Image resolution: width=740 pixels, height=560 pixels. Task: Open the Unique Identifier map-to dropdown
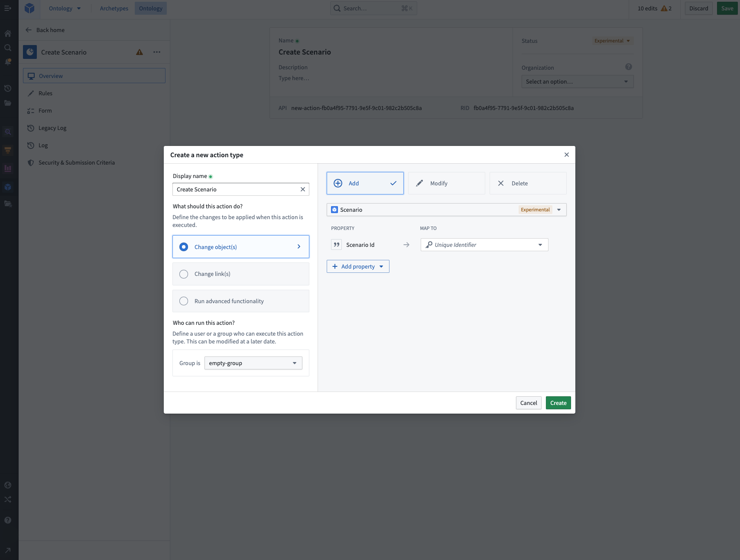coord(484,245)
